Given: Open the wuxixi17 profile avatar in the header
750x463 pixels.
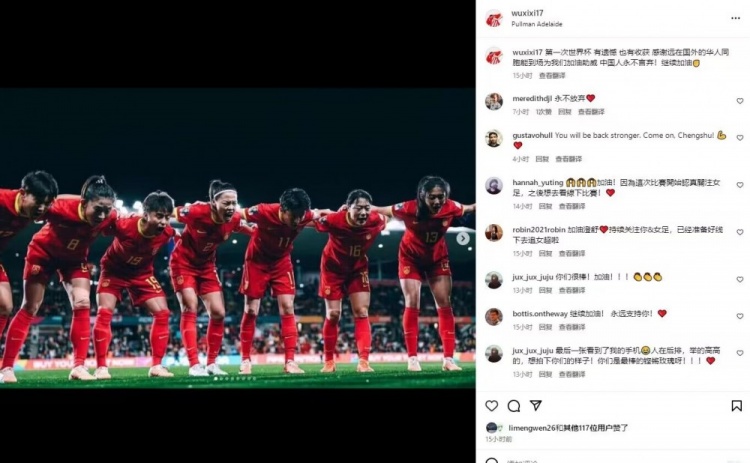Looking at the screenshot, I should tap(494, 18).
